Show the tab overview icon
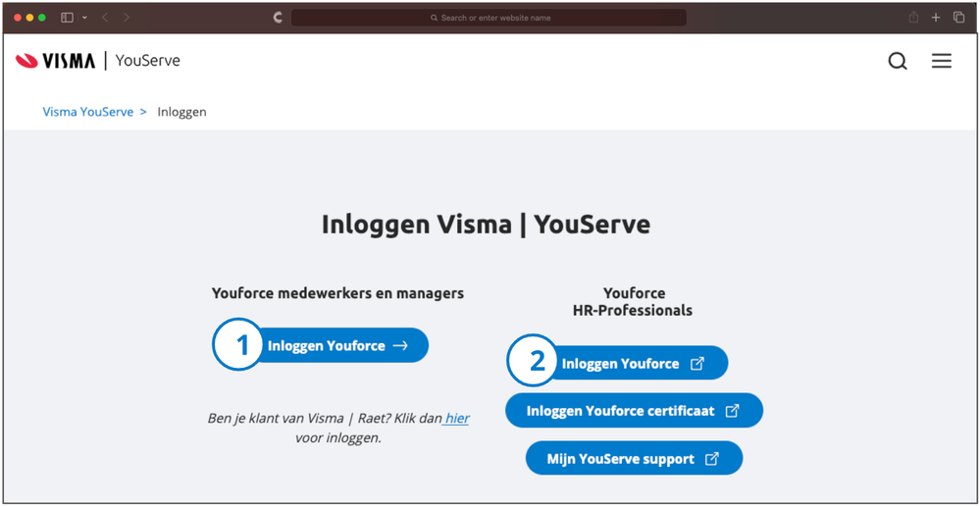Viewport: 980px width, 506px height. [958, 18]
